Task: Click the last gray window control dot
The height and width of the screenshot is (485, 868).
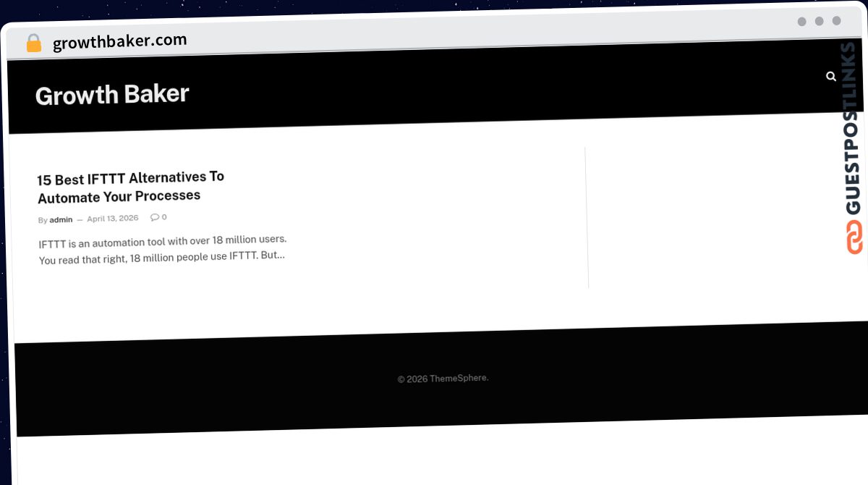Action: [837, 21]
